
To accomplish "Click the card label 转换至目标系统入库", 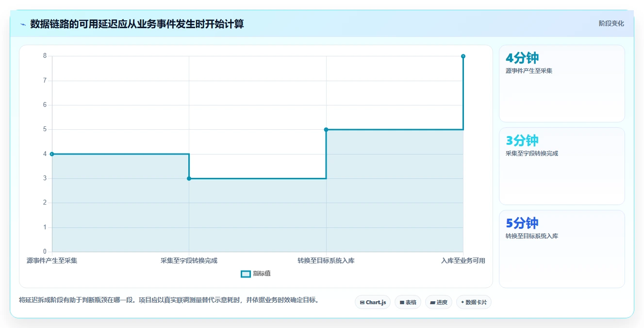I will (x=532, y=236).
